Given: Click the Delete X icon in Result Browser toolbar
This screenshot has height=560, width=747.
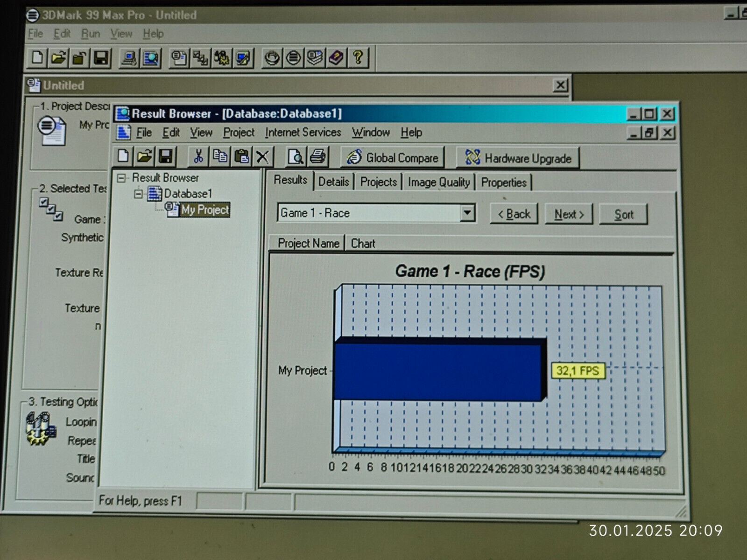Looking at the screenshot, I should point(263,157).
